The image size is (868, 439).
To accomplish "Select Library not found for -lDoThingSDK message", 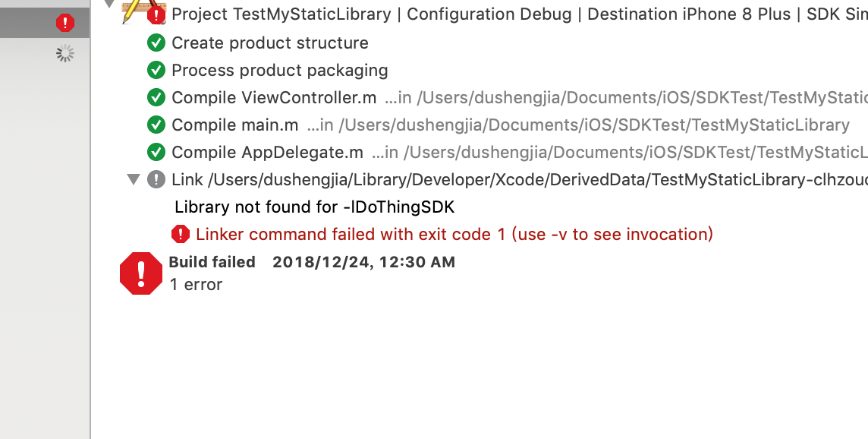I will click(x=314, y=207).
